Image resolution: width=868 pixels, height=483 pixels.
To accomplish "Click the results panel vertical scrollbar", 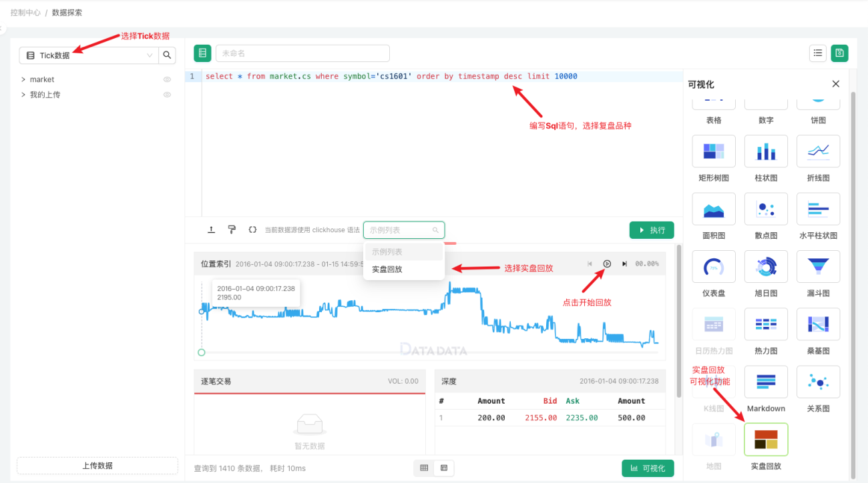I will pyautogui.click(x=678, y=320).
